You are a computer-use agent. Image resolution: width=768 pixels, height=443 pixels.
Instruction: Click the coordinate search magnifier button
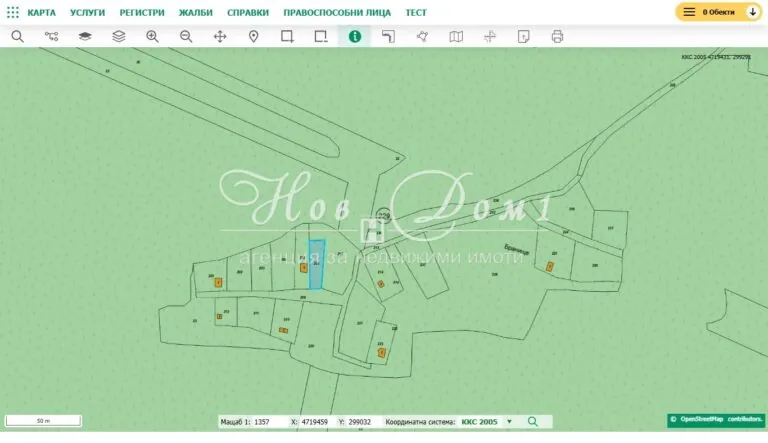pos(533,422)
